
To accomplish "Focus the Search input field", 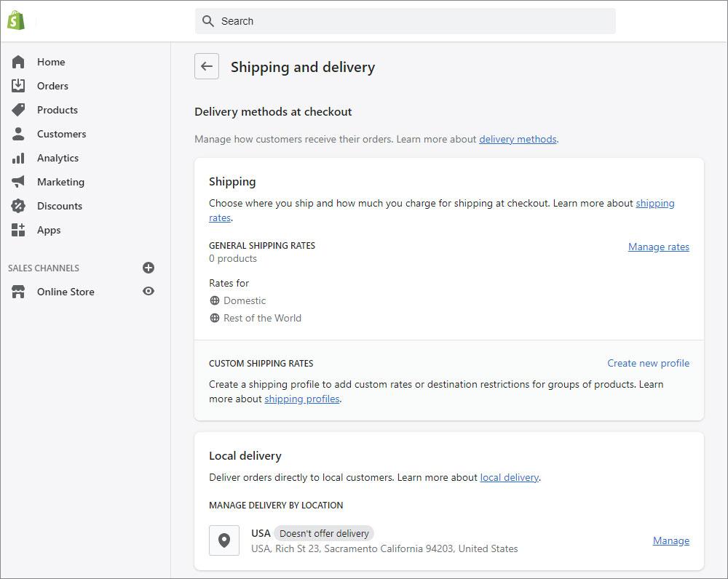I will click(x=405, y=21).
